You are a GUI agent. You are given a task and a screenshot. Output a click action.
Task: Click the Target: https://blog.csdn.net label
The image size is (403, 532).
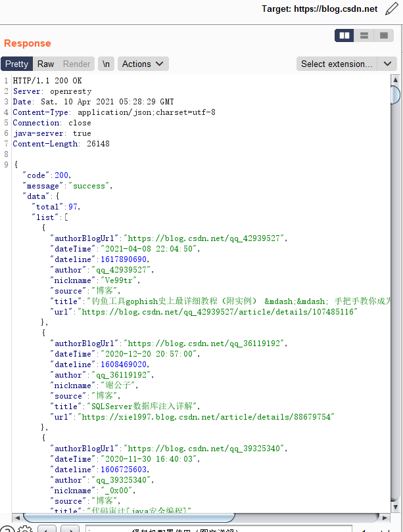tap(320, 9)
